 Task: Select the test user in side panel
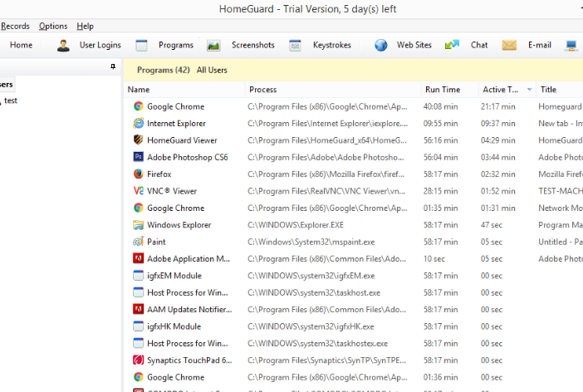tap(11, 100)
